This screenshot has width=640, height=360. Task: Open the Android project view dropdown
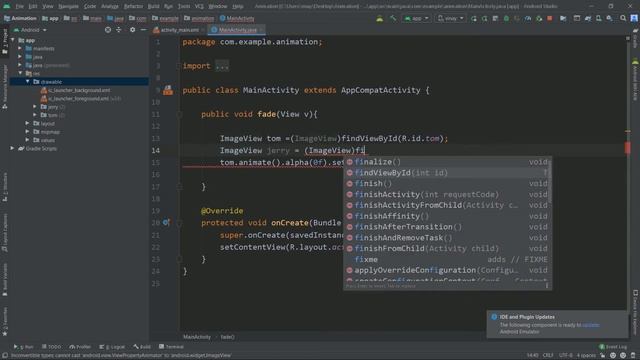pyautogui.click(x=30, y=30)
